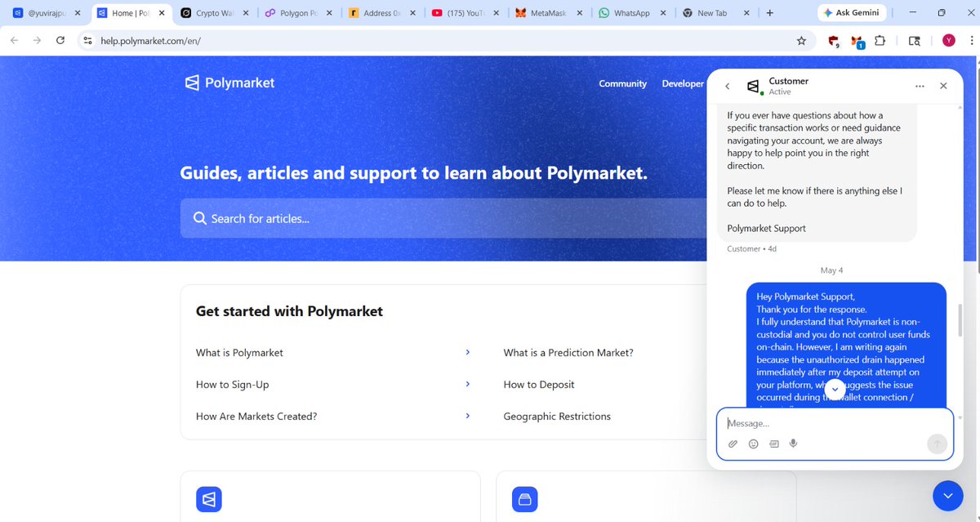The width and height of the screenshot is (980, 522).
Task: Open What is a Prediction Market article
Action: pos(568,353)
